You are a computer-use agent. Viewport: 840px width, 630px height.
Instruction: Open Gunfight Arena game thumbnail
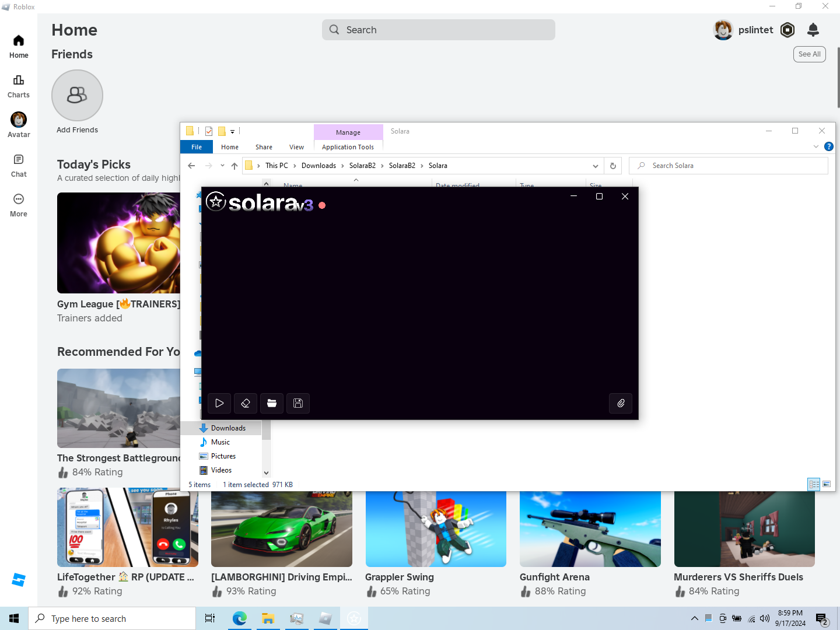click(x=590, y=529)
